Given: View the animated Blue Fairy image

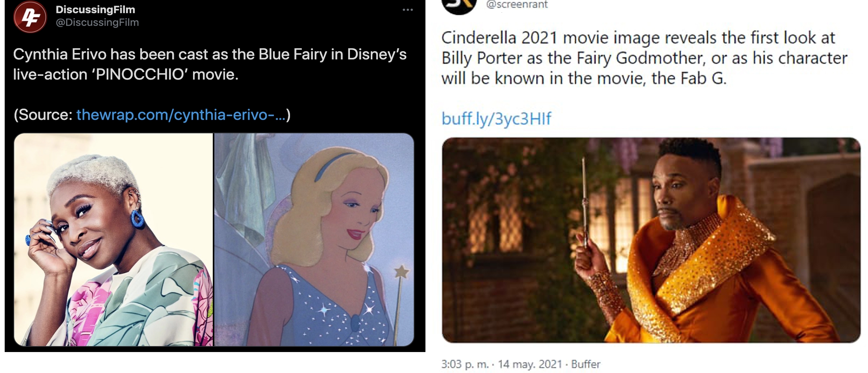Looking at the screenshot, I should coord(314,239).
